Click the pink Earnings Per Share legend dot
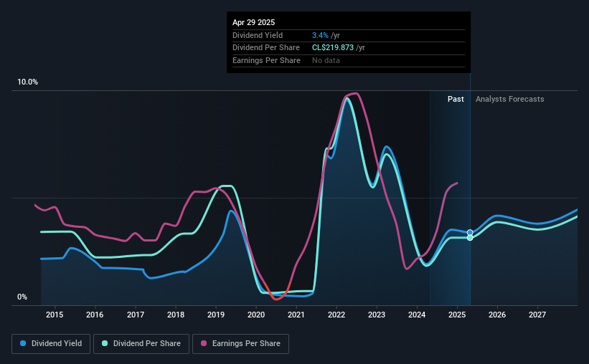The height and width of the screenshot is (364, 589). [204, 343]
